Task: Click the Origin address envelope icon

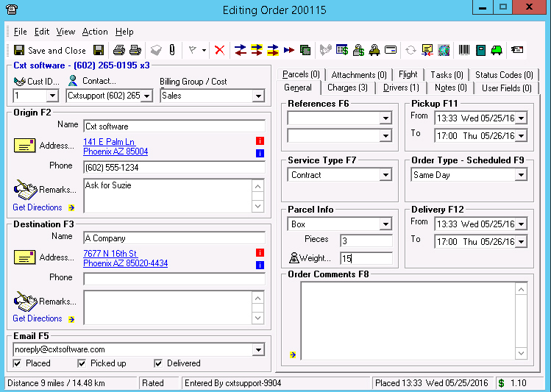Action: 24,146
